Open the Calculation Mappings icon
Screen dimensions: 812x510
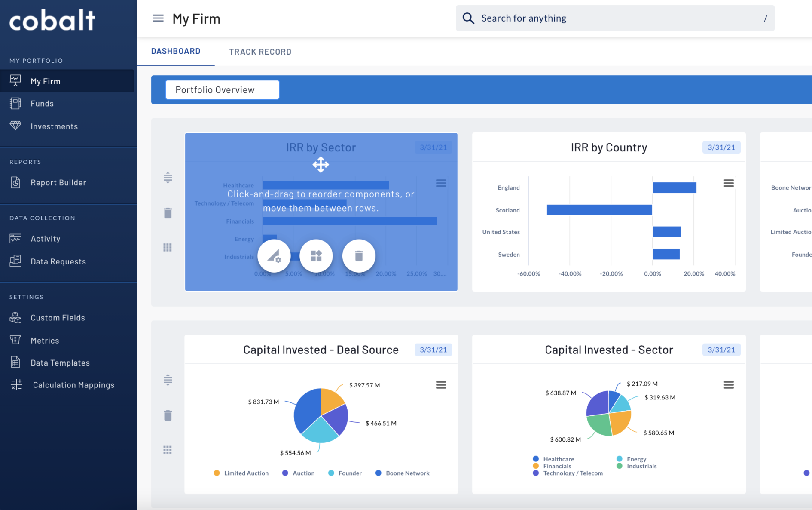(x=16, y=384)
